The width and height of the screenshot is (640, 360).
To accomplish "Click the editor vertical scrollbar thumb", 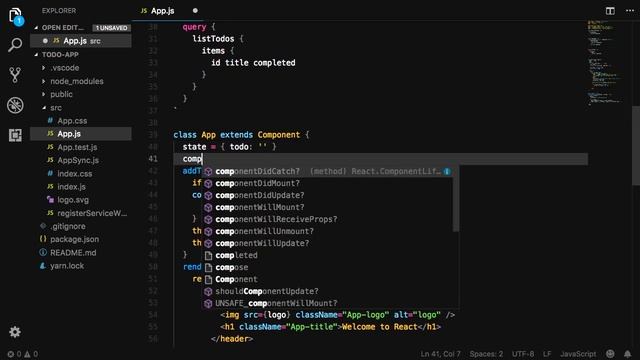I will click(x=636, y=146).
